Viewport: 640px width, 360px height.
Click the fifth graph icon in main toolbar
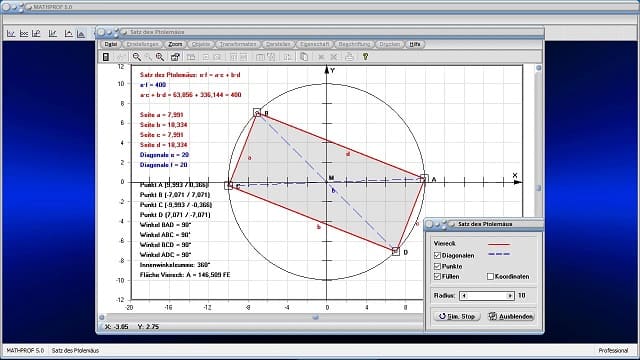(69, 33)
